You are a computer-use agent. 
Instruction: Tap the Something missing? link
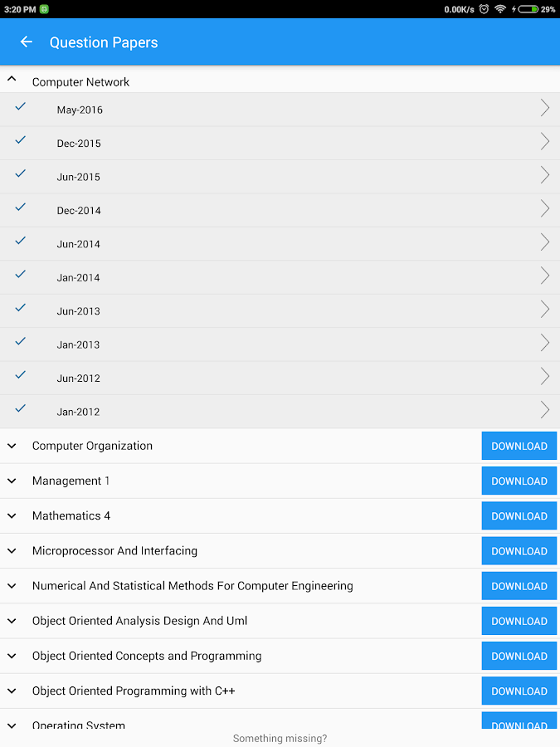(280, 739)
